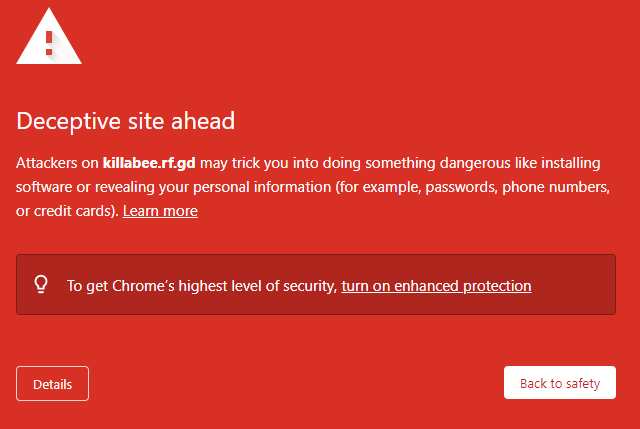The width and height of the screenshot is (640, 429).
Task: Click the Deceptive site ahead heading
Action: click(x=126, y=121)
